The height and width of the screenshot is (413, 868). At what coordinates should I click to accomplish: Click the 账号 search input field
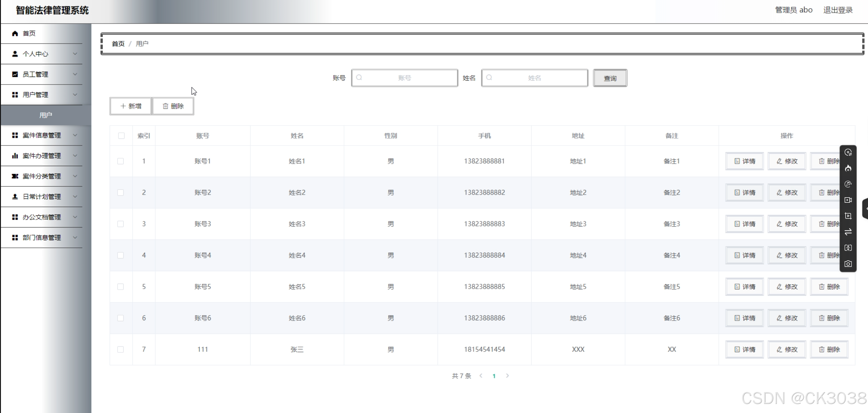(x=404, y=78)
